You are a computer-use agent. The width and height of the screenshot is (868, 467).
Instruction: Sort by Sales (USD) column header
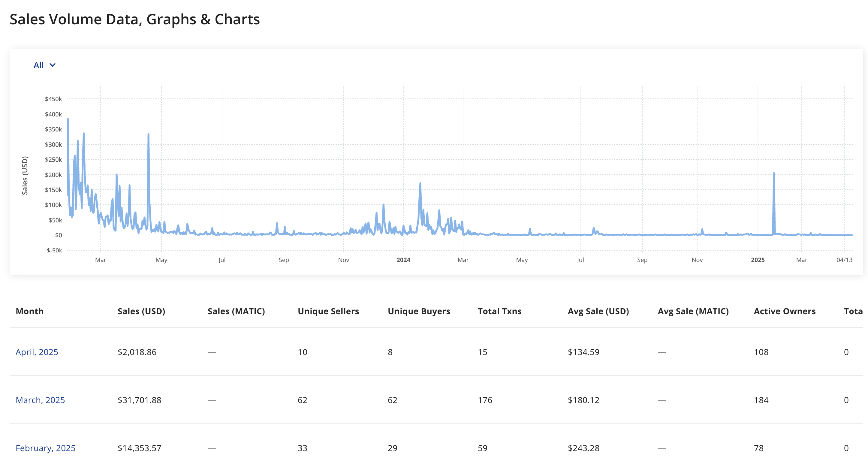point(141,311)
